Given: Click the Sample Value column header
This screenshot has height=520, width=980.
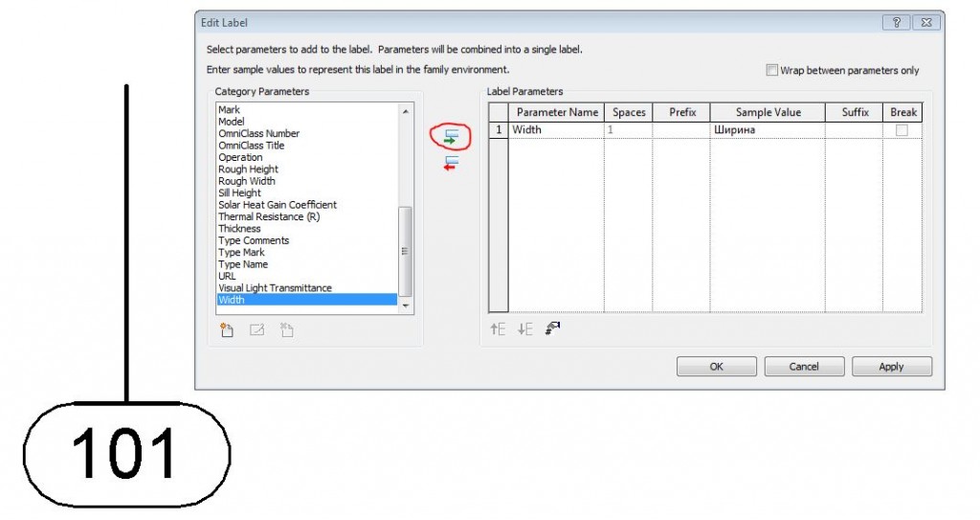Looking at the screenshot, I should [768, 112].
